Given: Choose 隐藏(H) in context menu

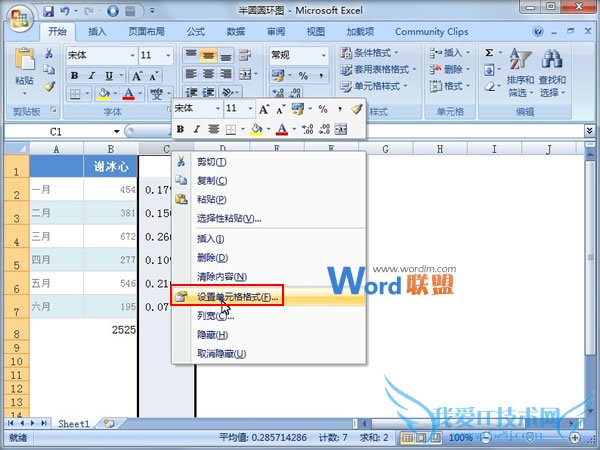Looking at the screenshot, I should pos(269,335).
